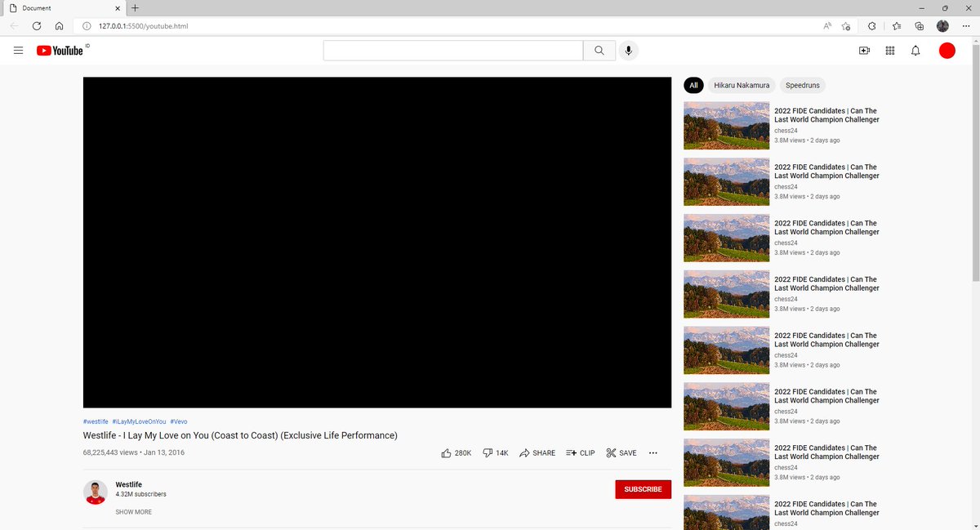Click the browser address bar URL

click(x=143, y=26)
